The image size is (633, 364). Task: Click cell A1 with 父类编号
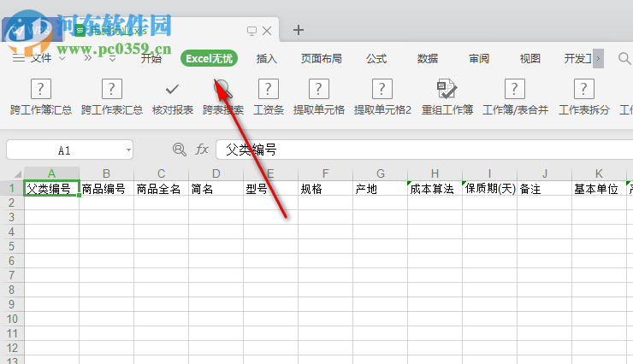tap(51, 188)
